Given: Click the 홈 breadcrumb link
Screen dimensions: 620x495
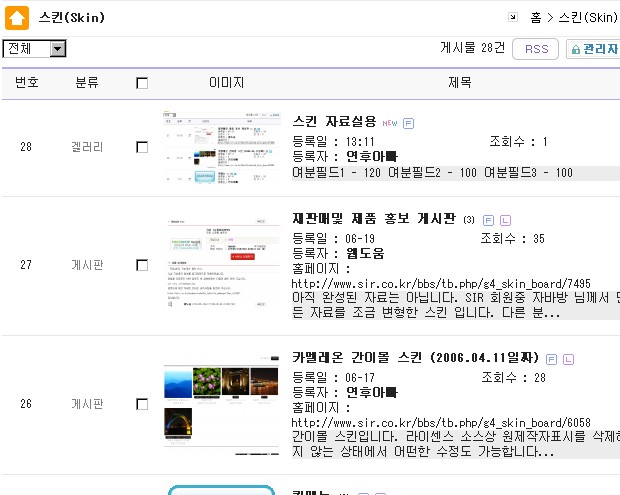Looking at the screenshot, I should pos(536,18).
